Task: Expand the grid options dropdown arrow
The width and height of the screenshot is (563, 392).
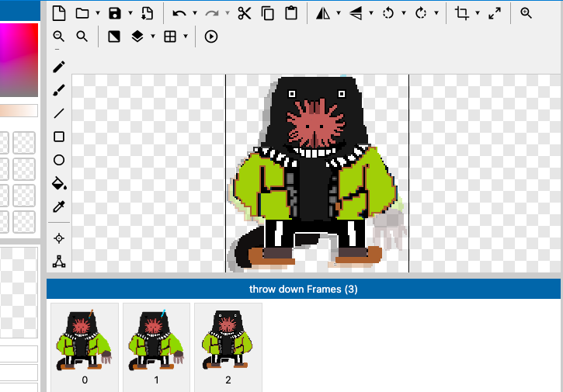Action: click(x=186, y=36)
